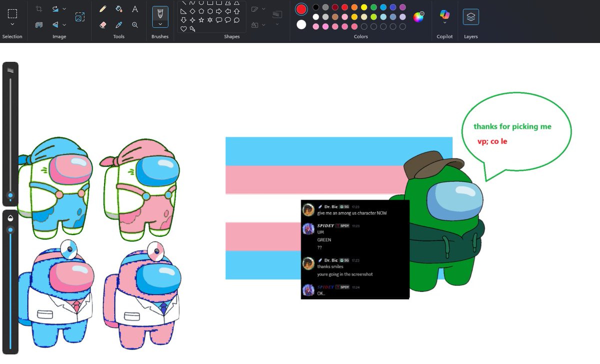600x364 pixels.
Task: Click the Crop tool icon
Action: point(39,9)
